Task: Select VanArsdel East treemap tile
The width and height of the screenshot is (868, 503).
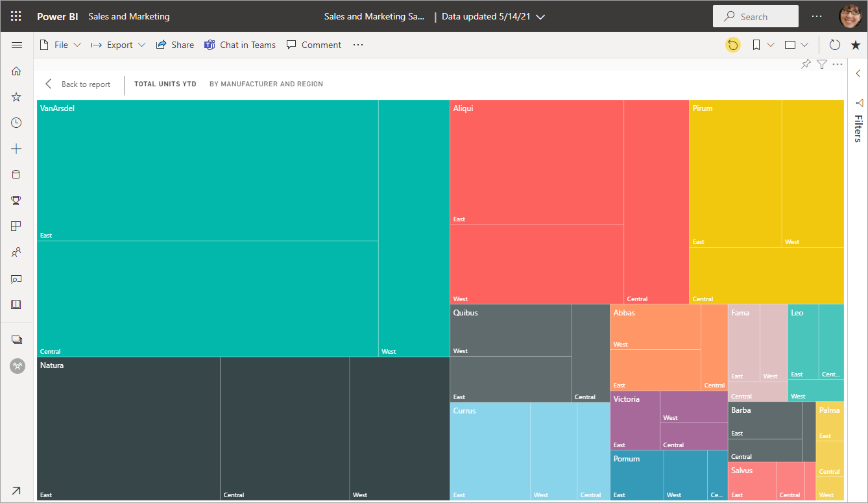Action: pyautogui.click(x=208, y=170)
